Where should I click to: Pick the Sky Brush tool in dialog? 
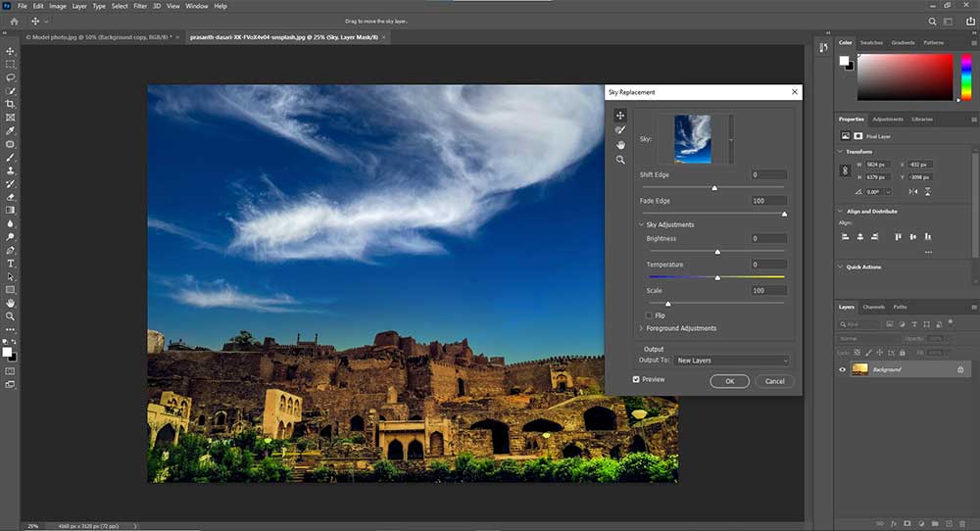620,130
